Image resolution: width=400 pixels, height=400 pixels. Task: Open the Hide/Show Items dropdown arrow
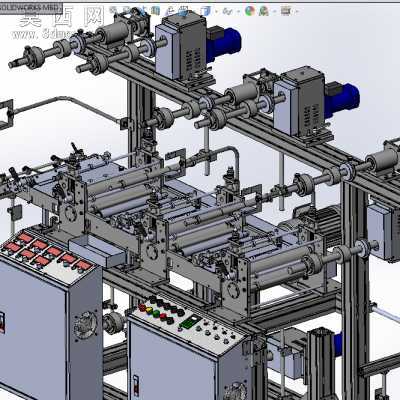coord(238,11)
